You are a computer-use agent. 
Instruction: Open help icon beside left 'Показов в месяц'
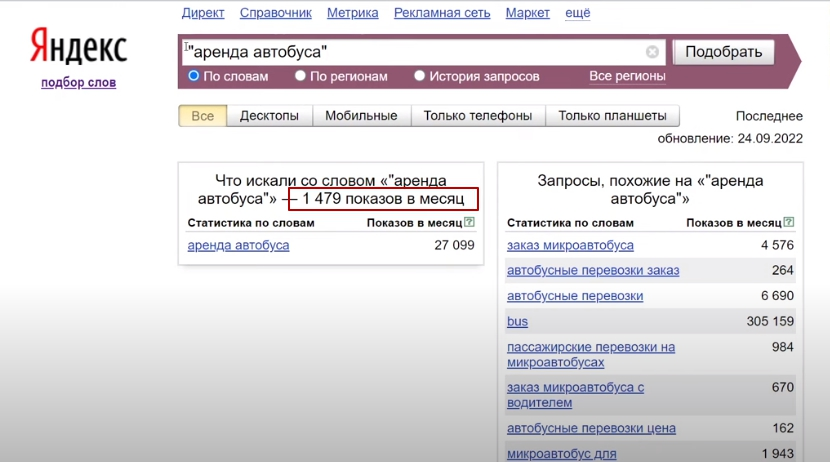469,222
